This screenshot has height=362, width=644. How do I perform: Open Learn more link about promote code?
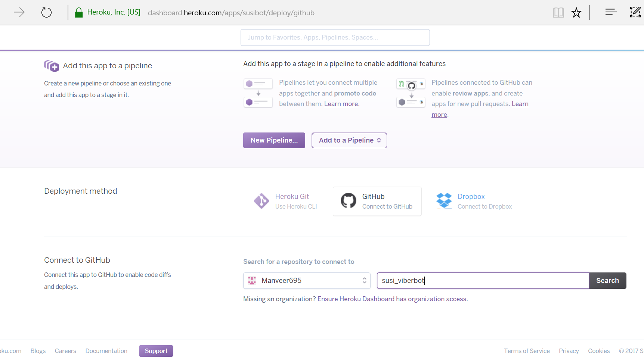point(341,104)
